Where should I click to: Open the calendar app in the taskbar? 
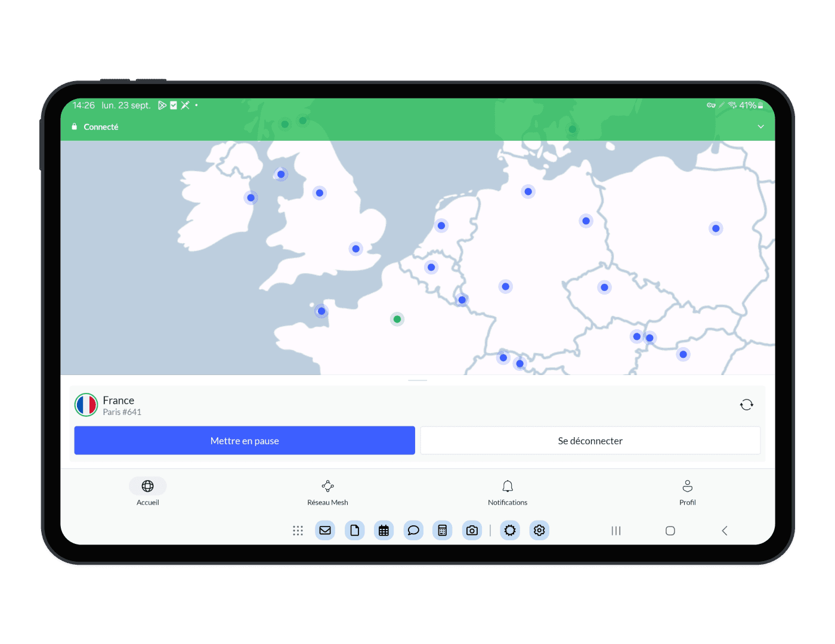tap(384, 530)
